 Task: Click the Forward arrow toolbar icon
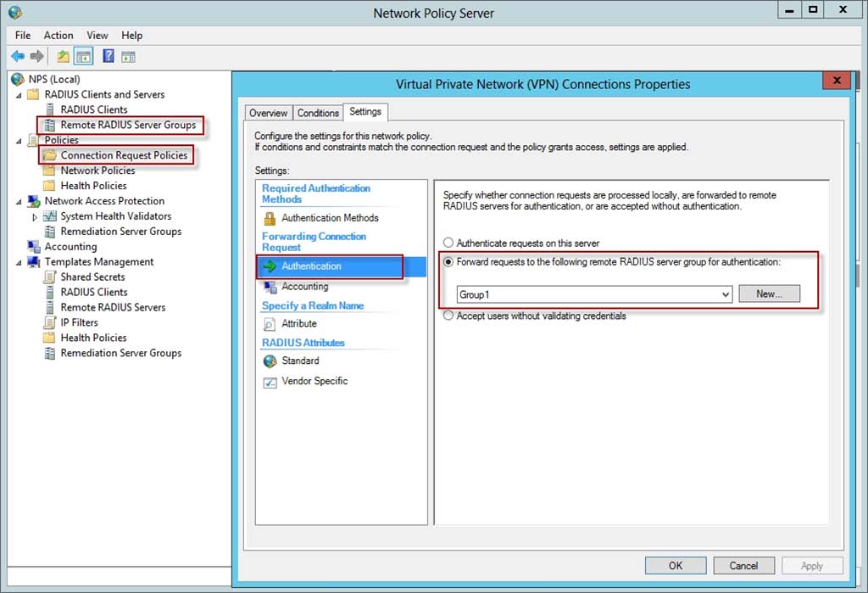pos(37,56)
